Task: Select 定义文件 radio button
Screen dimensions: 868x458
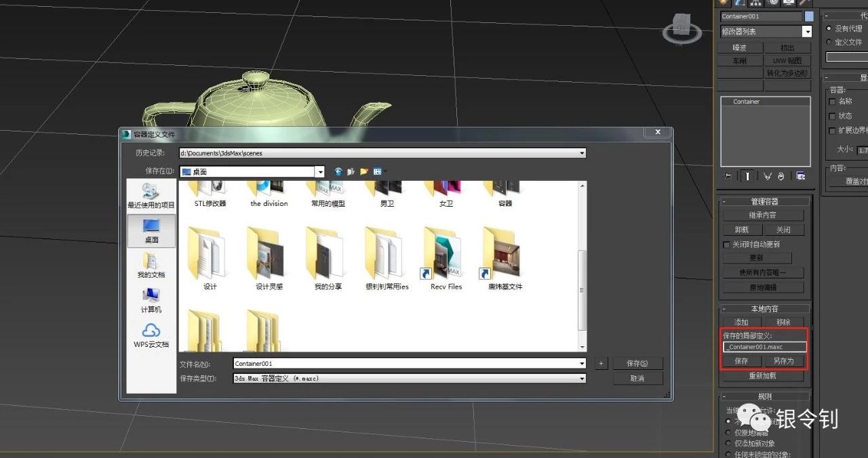Action: click(829, 42)
